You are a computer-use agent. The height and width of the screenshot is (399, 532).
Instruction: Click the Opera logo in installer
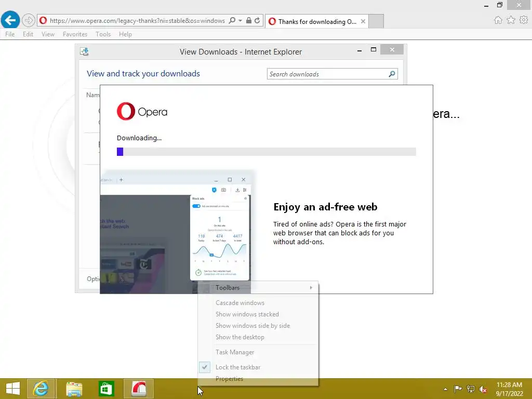pyautogui.click(x=142, y=111)
